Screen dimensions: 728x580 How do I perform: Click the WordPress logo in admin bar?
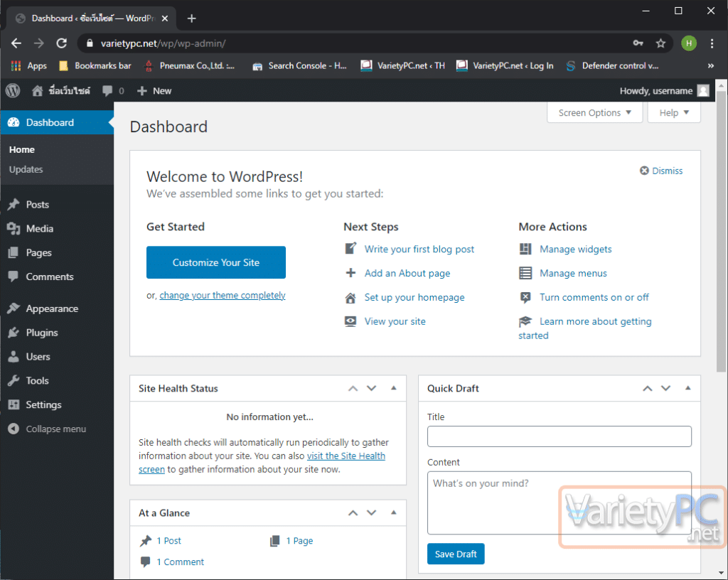coord(13,90)
